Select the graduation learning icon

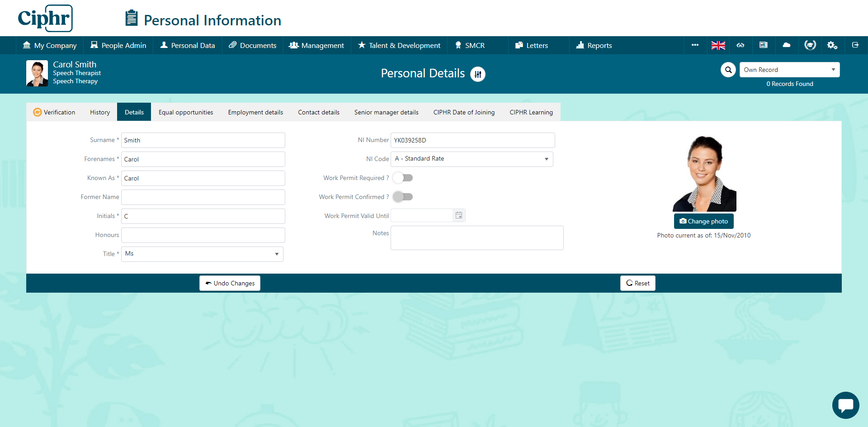[810, 45]
